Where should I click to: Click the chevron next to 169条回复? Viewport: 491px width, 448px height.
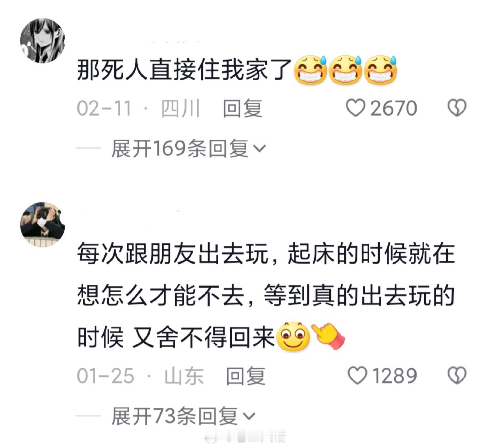[259, 149]
